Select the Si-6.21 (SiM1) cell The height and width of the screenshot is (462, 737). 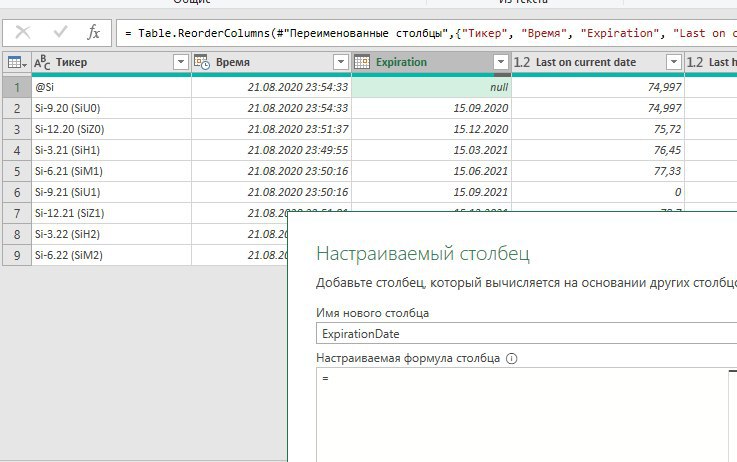point(111,171)
